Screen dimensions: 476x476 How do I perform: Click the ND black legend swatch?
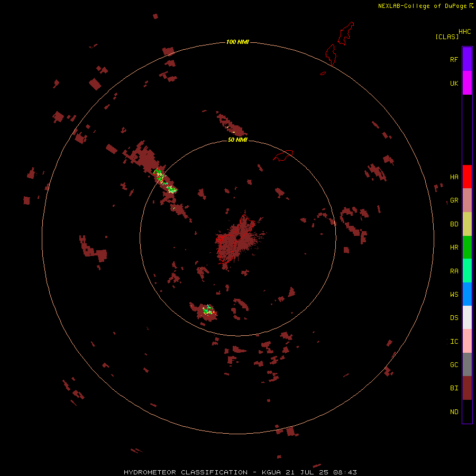467,411
